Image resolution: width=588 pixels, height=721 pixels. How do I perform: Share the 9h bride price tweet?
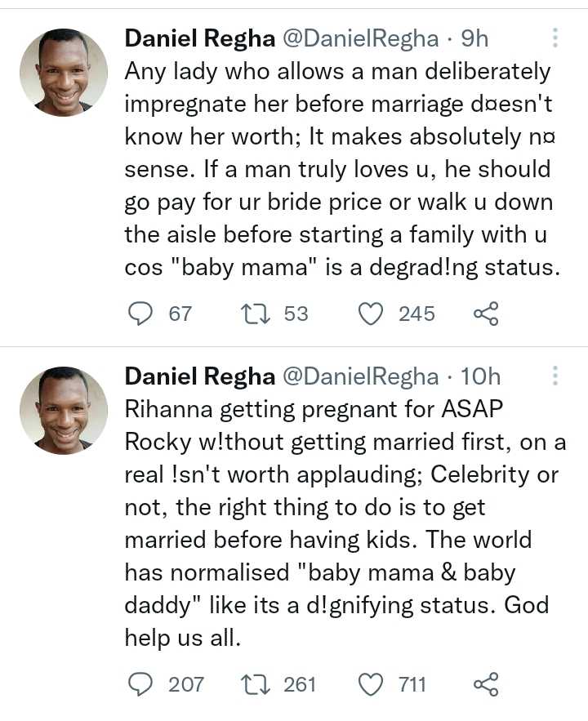click(x=485, y=314)
